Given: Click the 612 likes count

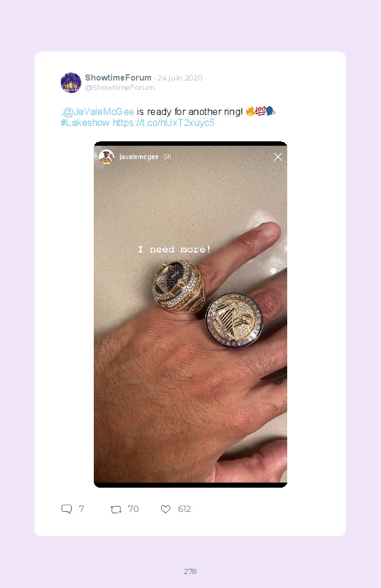Looking at the screenshot, I should (x=185, y=509).
